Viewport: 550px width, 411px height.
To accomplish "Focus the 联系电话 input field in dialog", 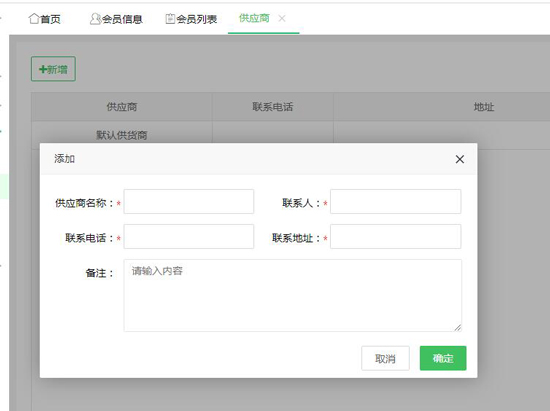I will (x=189, y=237).
